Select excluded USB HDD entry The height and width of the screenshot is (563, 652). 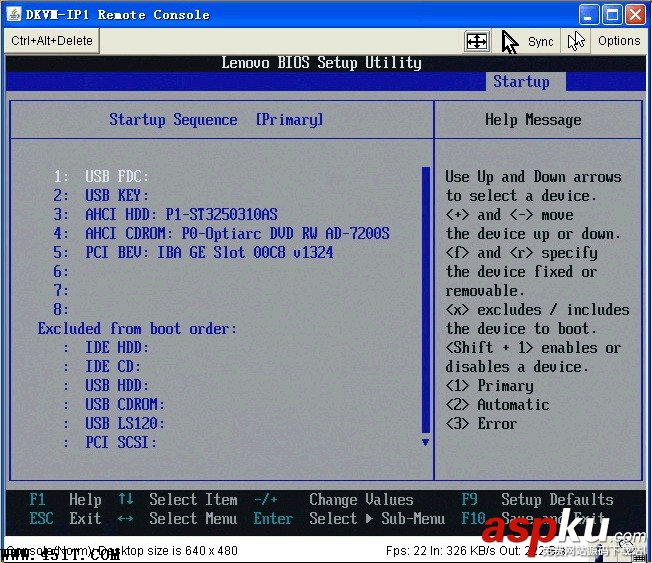(106, 385)
